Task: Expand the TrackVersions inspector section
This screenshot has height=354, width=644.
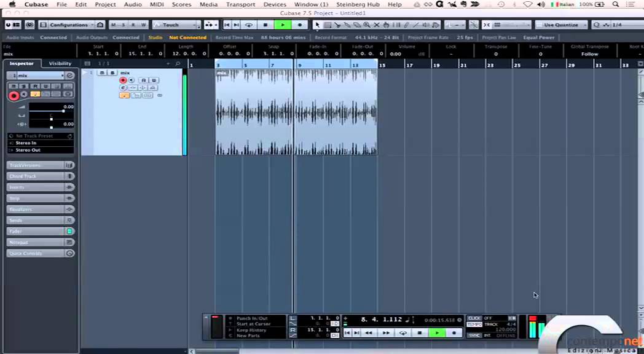Action: [41, 165]
